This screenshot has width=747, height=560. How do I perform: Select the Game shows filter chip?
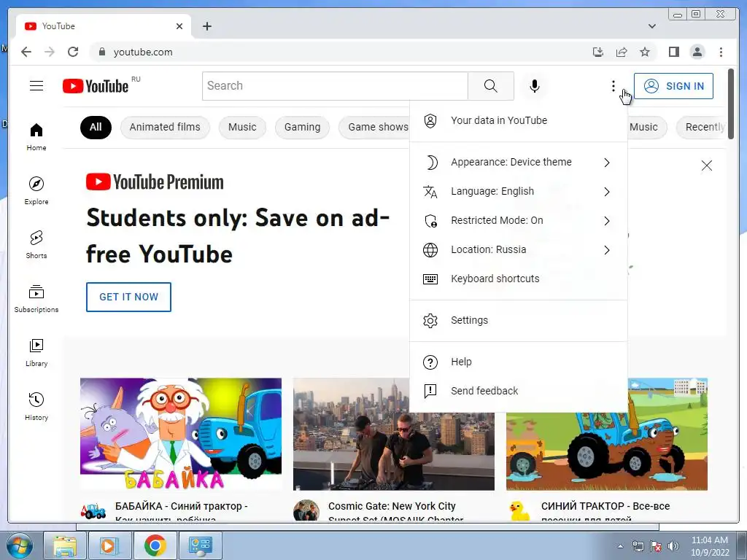[x=374, y=127]
